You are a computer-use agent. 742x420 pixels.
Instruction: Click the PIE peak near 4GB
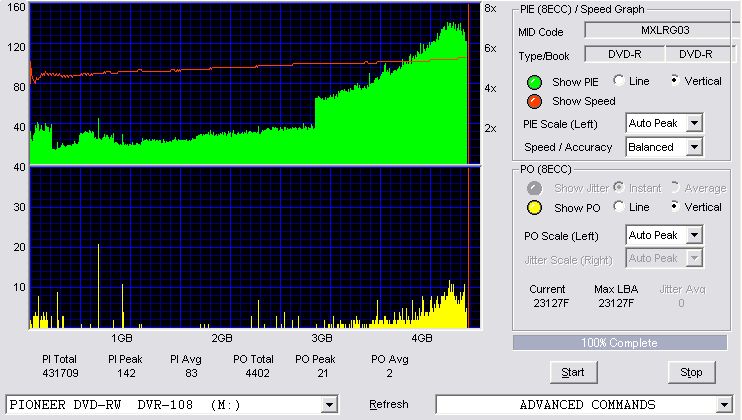[453, 26]
